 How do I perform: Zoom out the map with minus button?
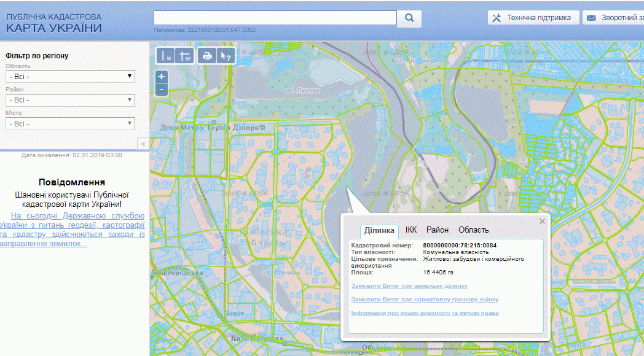click(x=162, y=90)
